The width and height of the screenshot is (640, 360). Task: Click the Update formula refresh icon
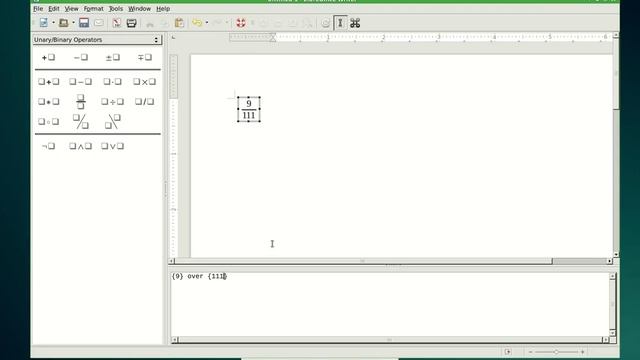click(325, 23)
